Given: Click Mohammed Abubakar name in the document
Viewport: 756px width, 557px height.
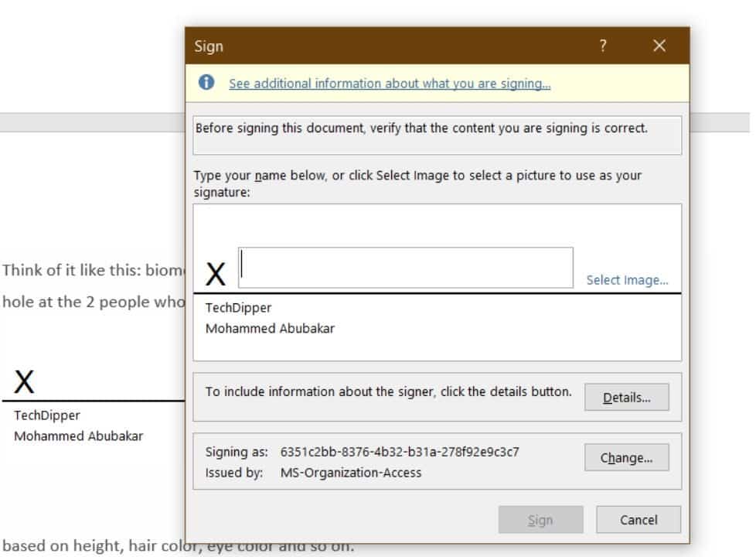Looking at the screenshot, I should point(78,436).
